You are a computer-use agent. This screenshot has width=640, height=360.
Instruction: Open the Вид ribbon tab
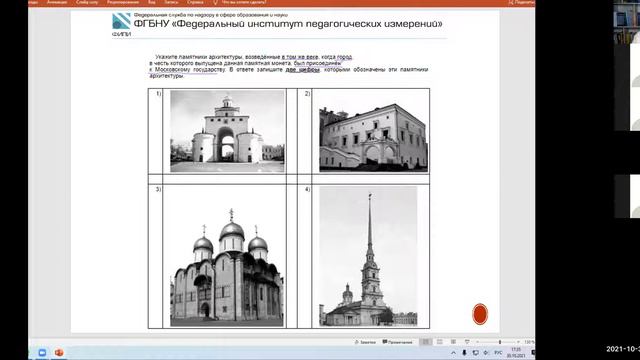click(x=151, y=2)
